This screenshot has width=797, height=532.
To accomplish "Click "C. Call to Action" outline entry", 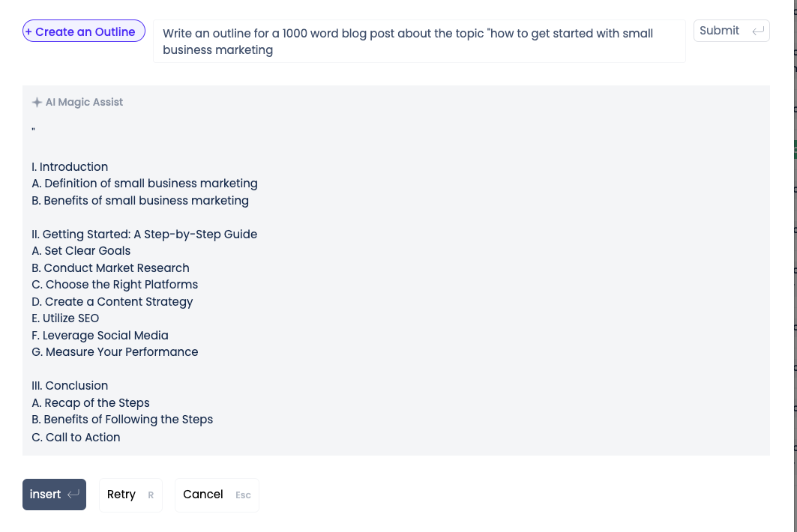I will tap(76, 437).
